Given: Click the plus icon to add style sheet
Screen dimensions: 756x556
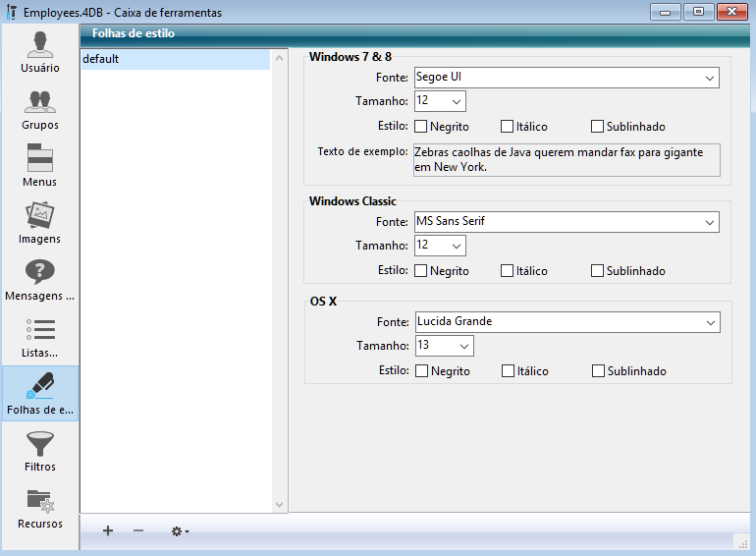Looking at the screenshot, I should pos(108,530).
